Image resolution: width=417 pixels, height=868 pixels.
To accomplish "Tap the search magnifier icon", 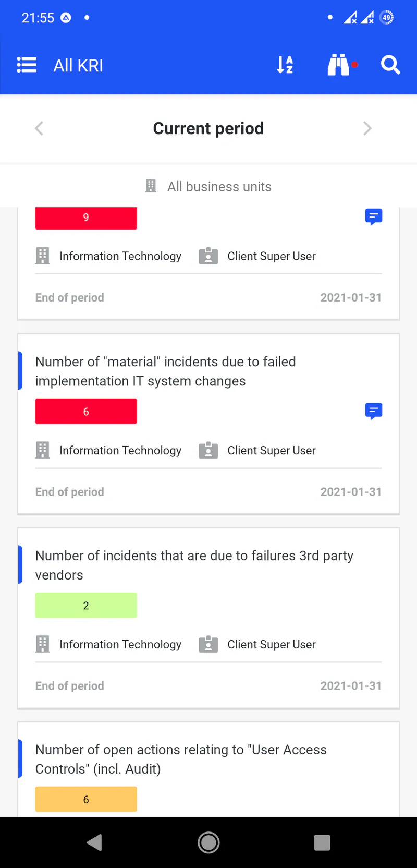I will click(390, 65).
